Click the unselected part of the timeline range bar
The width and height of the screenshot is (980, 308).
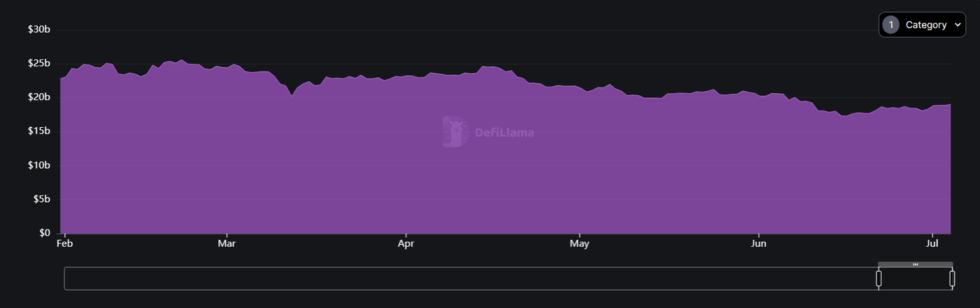point(471,279)
